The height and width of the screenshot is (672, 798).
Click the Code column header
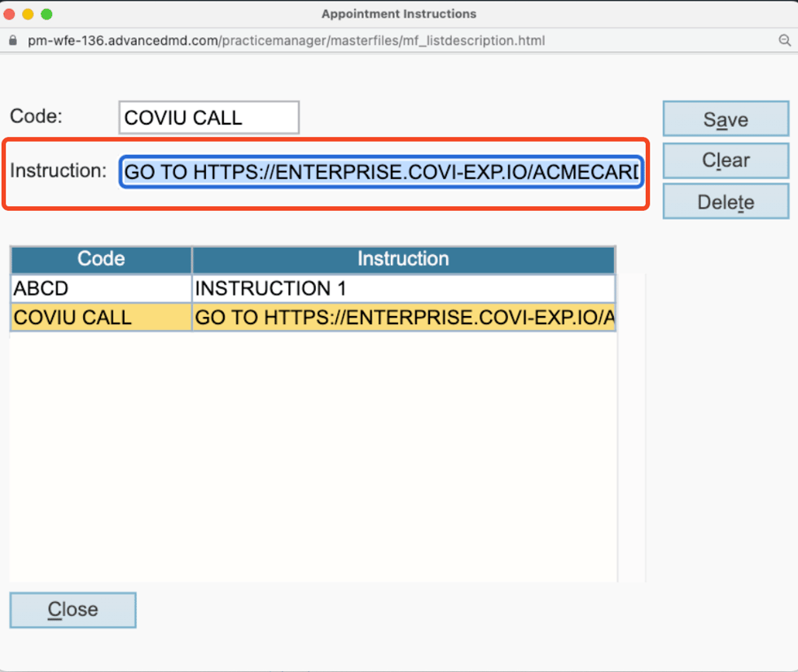tap(100, 259)
